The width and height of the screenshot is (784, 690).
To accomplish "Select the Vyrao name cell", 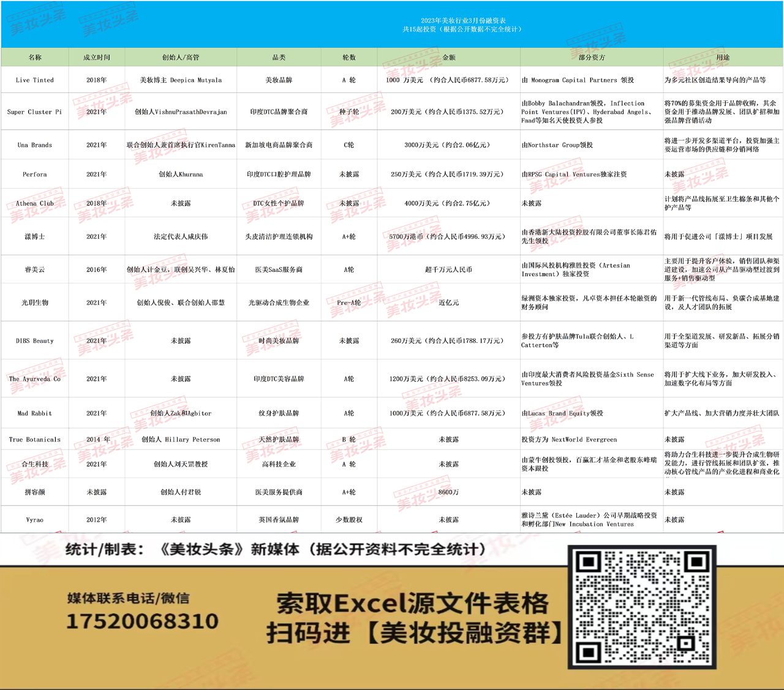I will point(35,520).
